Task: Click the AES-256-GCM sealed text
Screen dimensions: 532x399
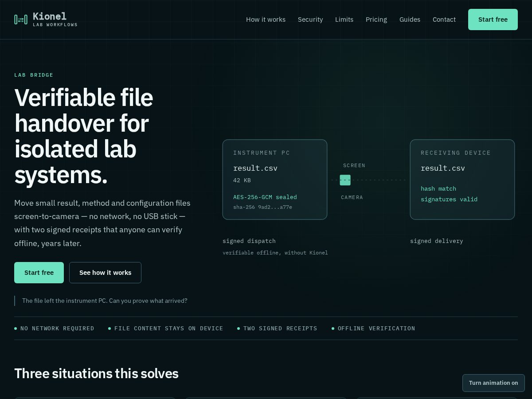Action: [265, 197]
